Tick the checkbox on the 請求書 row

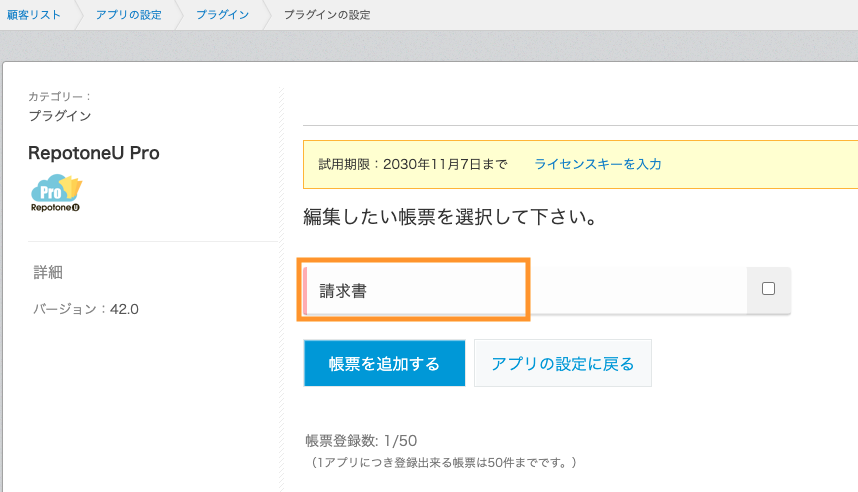pyautogui.click(x=768, y=288)
